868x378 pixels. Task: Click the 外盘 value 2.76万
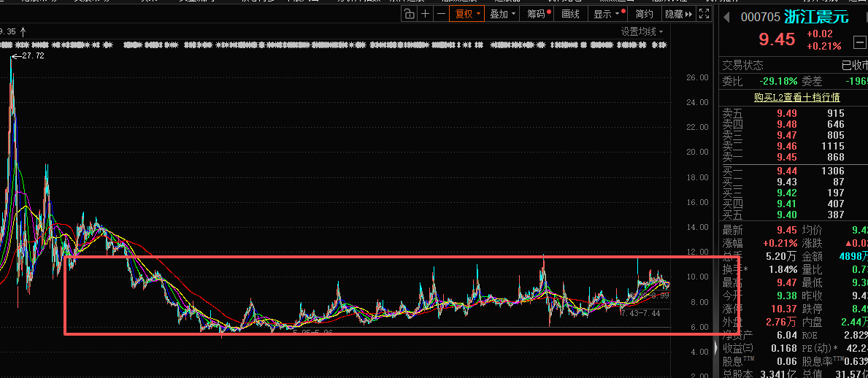pyautogui.click(x=780, y=322)
